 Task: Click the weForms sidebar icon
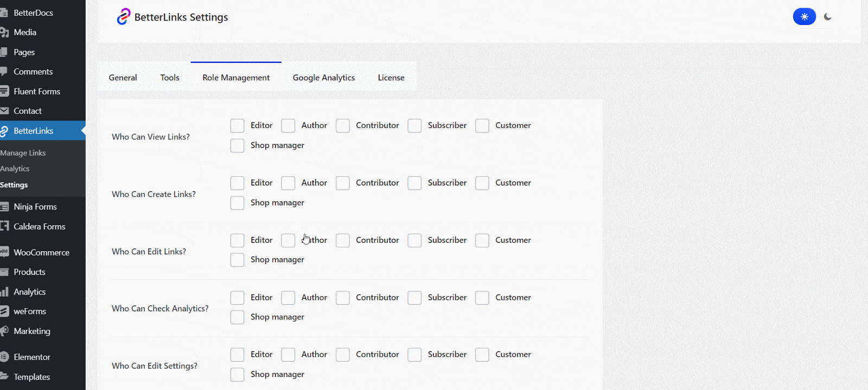click(x=4, y=311)
